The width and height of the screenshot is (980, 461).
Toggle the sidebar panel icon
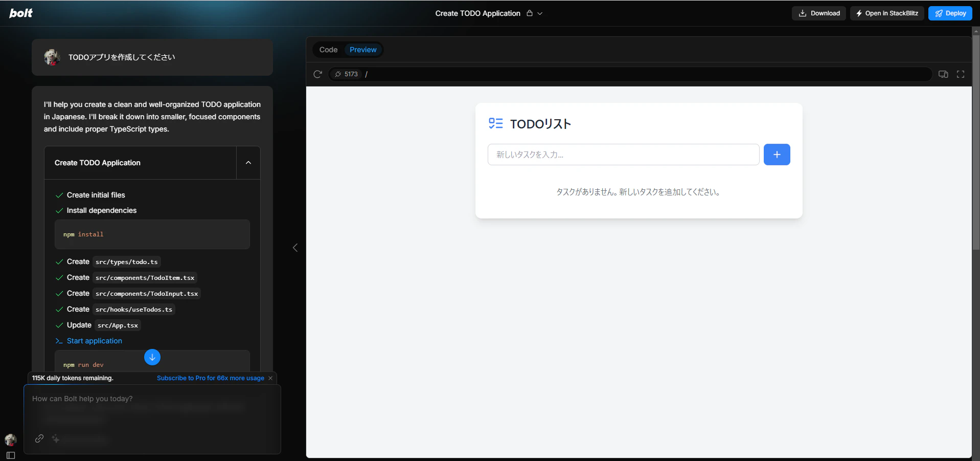tap(11, 455)
